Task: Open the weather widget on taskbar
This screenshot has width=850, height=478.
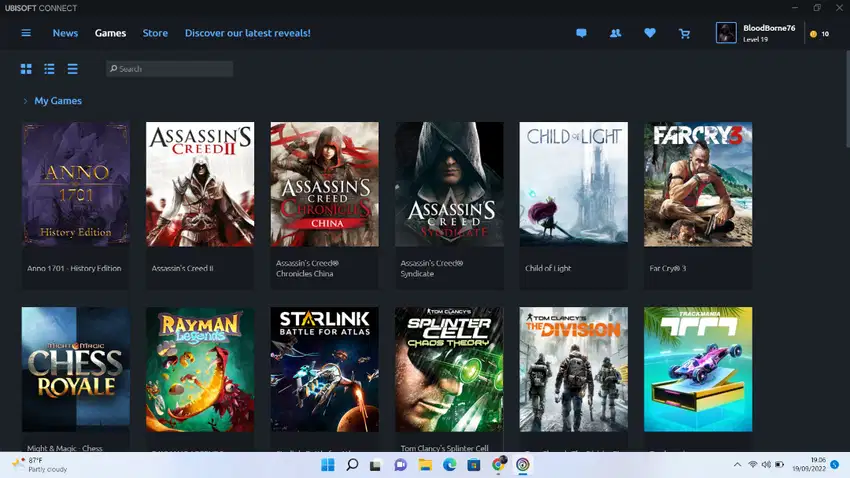Action: [x=41, y=465]
